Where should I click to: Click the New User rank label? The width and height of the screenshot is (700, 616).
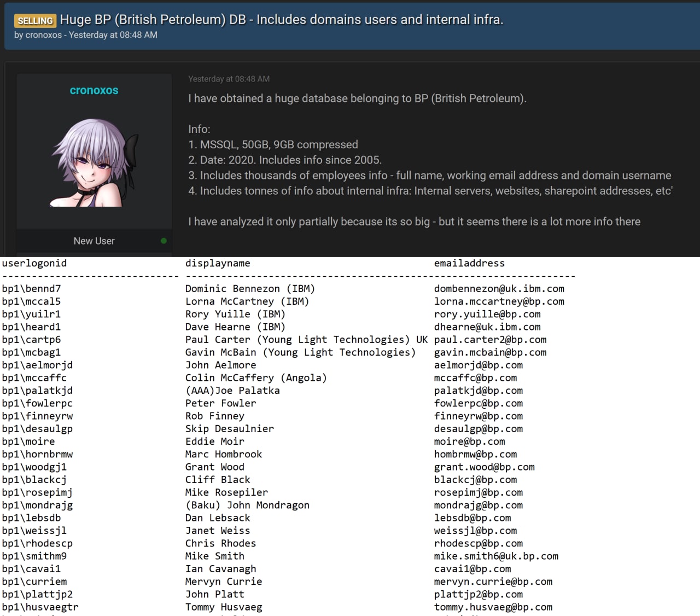[94, 241]
